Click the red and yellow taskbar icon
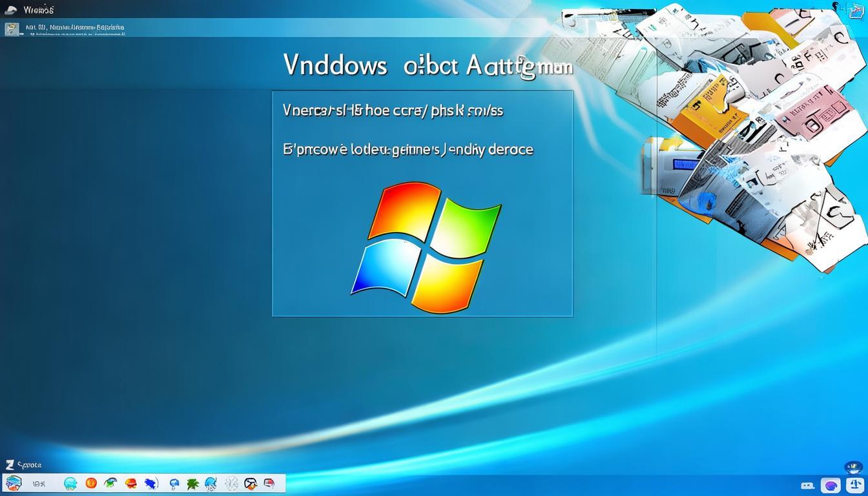This screenshot has width=868, height=496. [x=130, y=483]
